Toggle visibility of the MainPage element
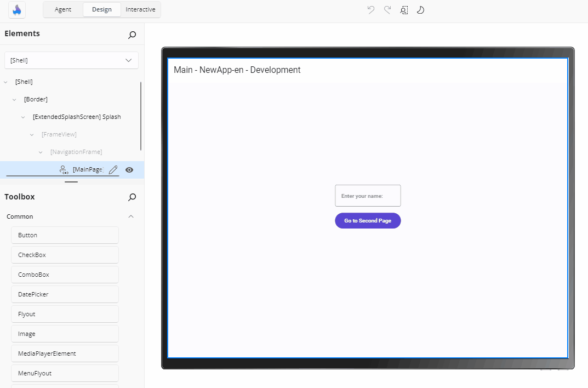 (129, 170)
